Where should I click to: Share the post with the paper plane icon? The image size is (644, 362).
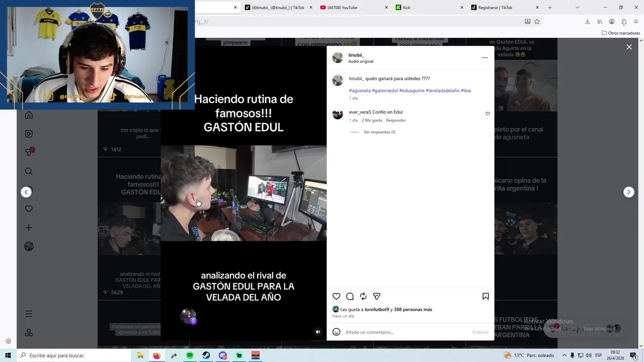pyautogui.click(x=376, y=297)
